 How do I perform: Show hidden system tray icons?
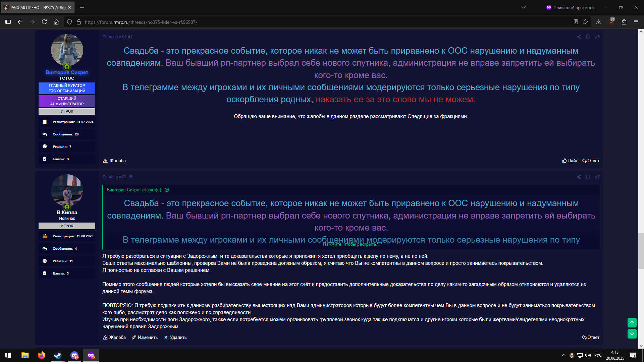pos(563,355)
